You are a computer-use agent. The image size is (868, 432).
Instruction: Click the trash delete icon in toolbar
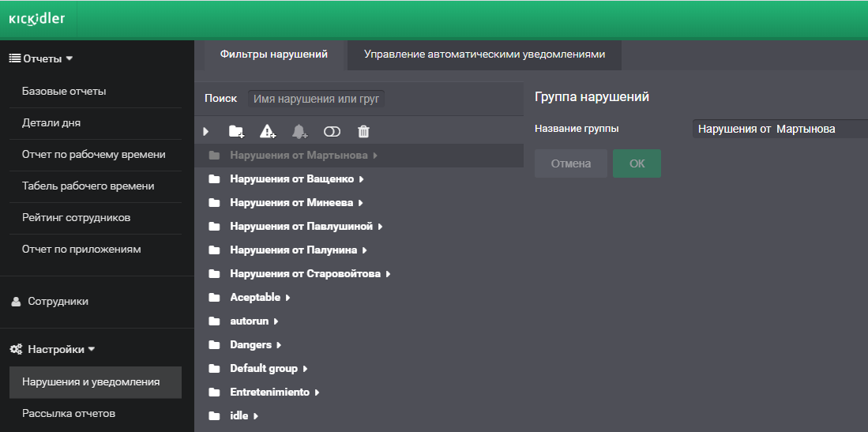363,131
